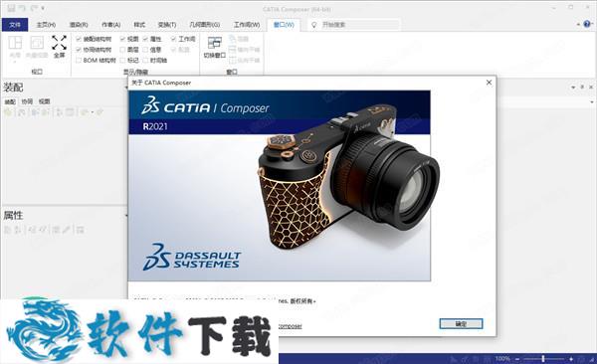Open the underlined Composer link in dialog
597x364 pixels.
pyautogui.click(x=291, y=326)
